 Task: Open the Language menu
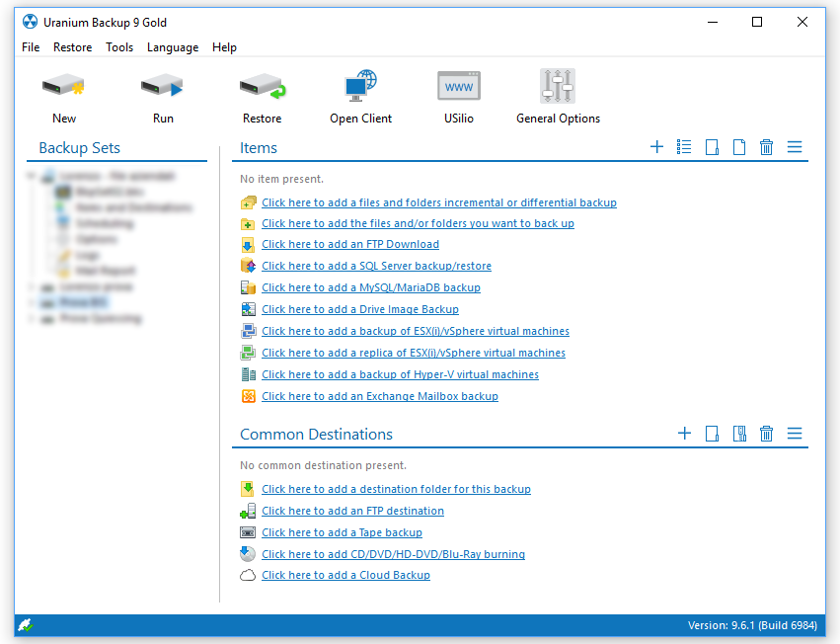point(173,47)
